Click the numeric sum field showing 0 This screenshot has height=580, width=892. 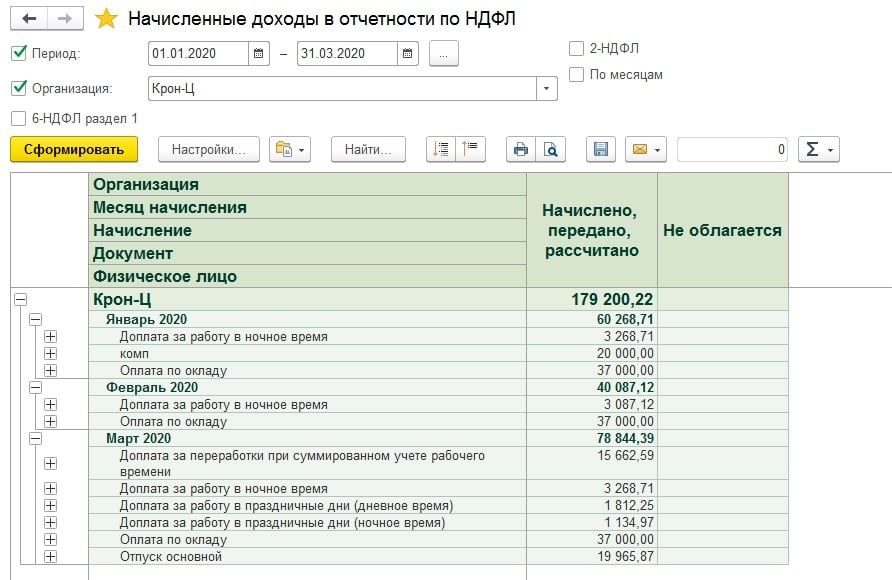click(732, 150)
